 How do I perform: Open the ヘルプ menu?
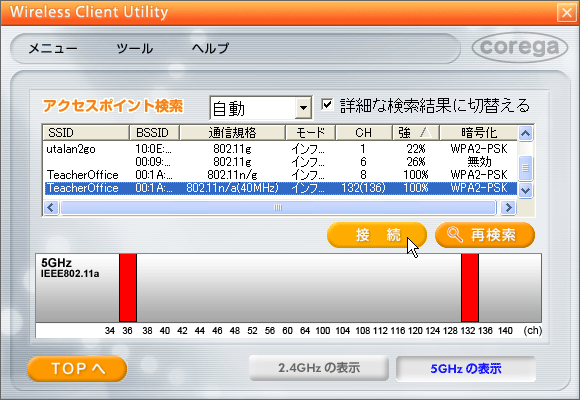210,48
